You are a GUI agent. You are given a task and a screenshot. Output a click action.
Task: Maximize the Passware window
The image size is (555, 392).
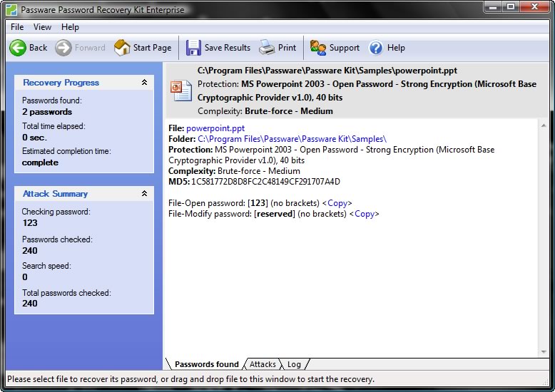click(511, 7)
